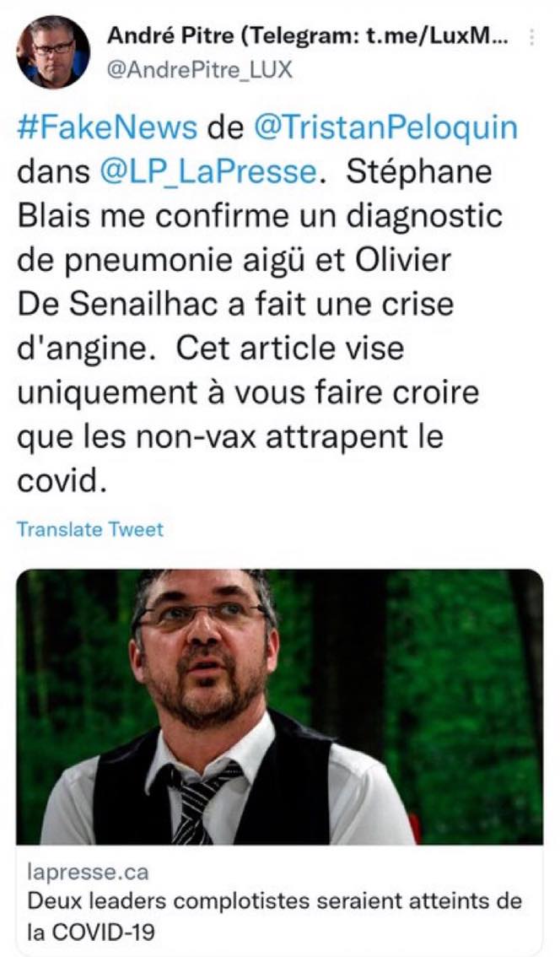The height and width of the screenshot is (957, 560).
Task: Click "la COVID-19" line of the card title
Action: point(91,932)
